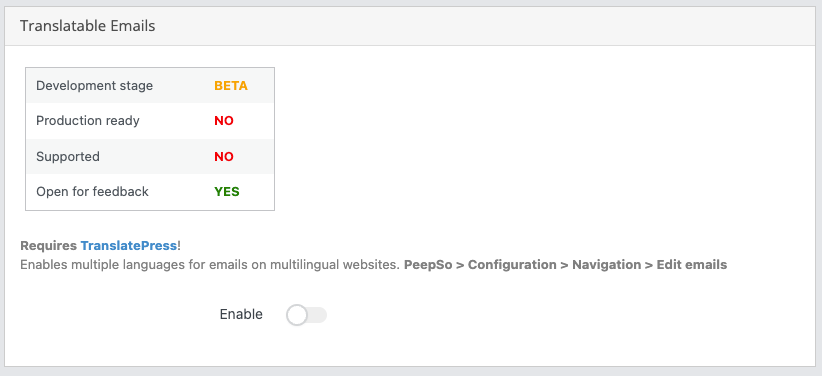The image size is (822, 376).
Task: Click the bold Requires text
Action: [48, 245]
